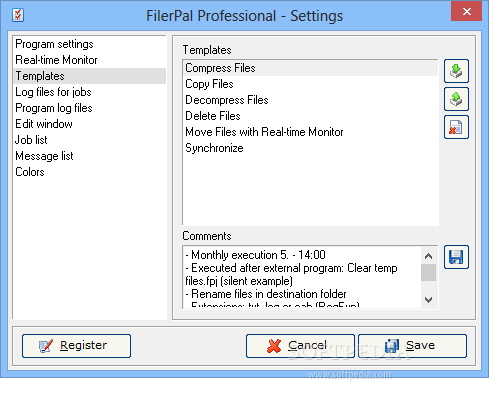Save comments with the floppy disk icon

(x=456, y=257)
